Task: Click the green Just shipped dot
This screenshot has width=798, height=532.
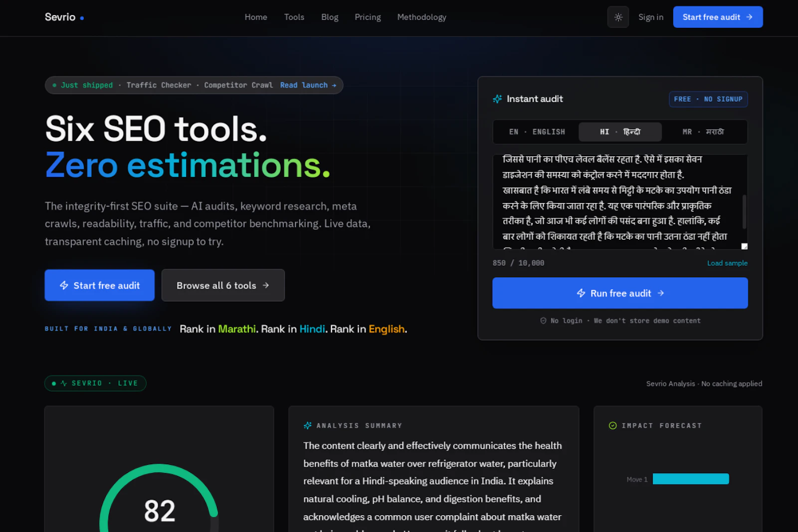Action: coord(54,85)
